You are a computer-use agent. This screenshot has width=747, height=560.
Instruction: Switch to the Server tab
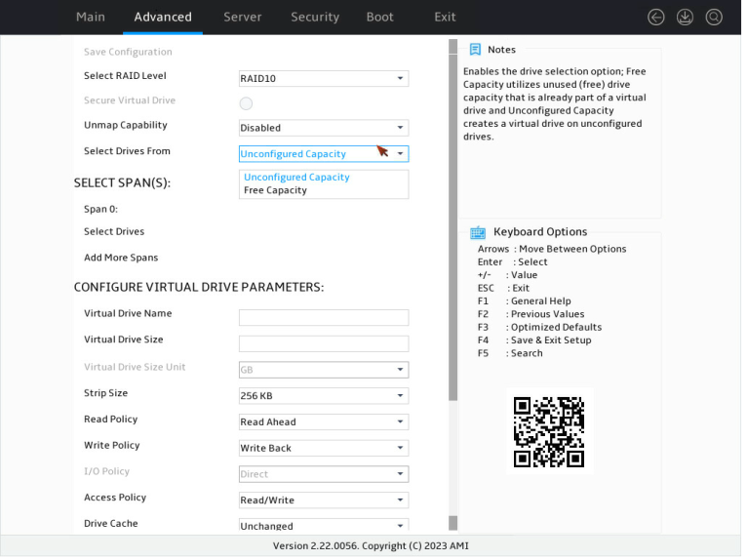coord(244,18)
